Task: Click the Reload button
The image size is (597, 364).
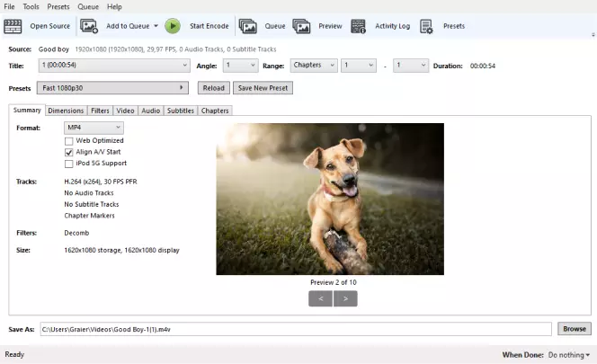Action: pos(214,88)
